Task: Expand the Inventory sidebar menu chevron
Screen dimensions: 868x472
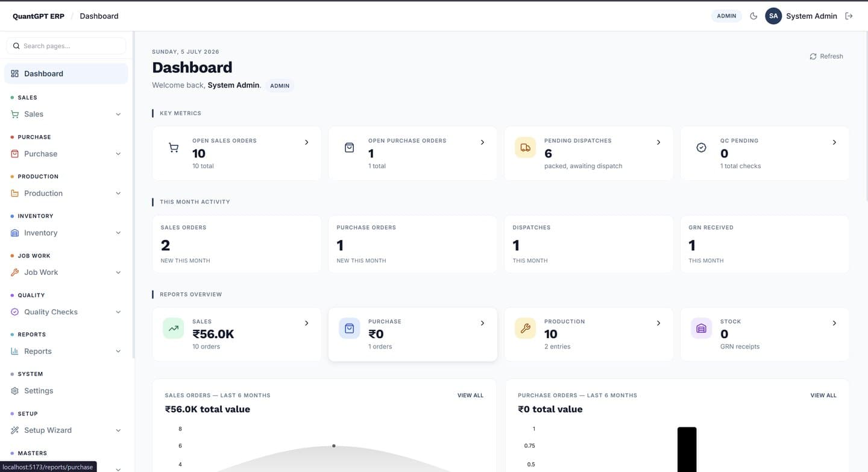Action: coord(118,233)
